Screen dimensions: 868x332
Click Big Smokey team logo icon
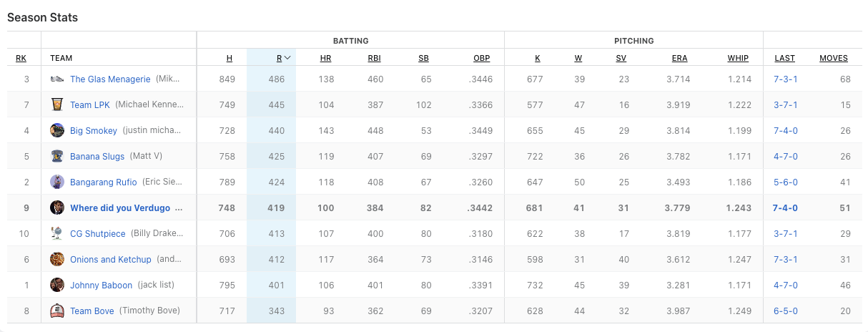(57, 130)
